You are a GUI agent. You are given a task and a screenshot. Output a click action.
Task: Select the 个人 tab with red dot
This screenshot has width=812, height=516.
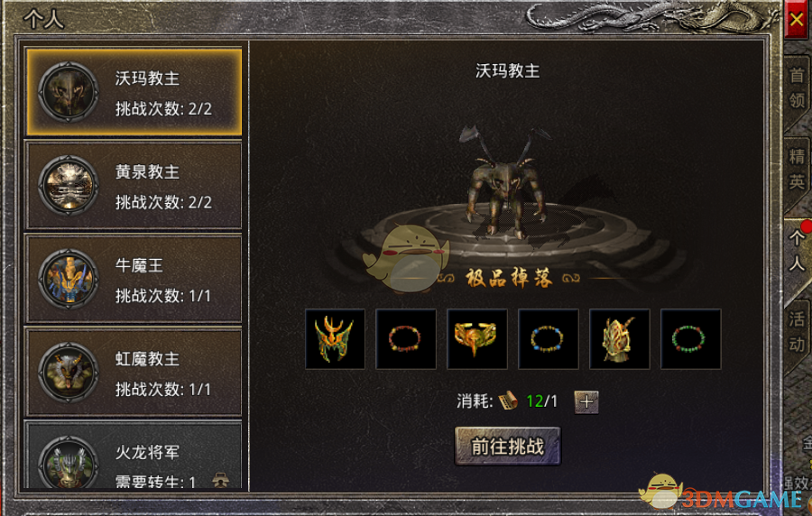[x=797, y=251]
